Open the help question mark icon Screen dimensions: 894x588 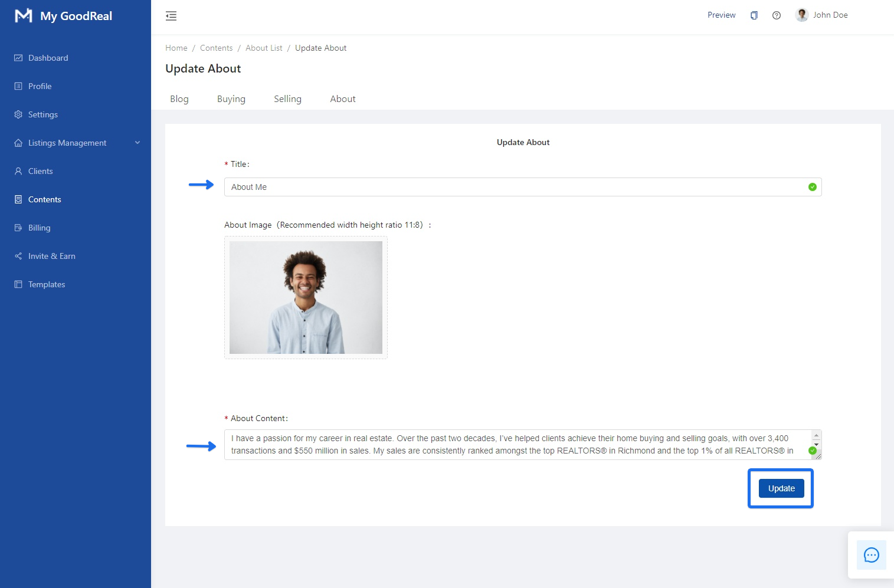pos(776,15)
